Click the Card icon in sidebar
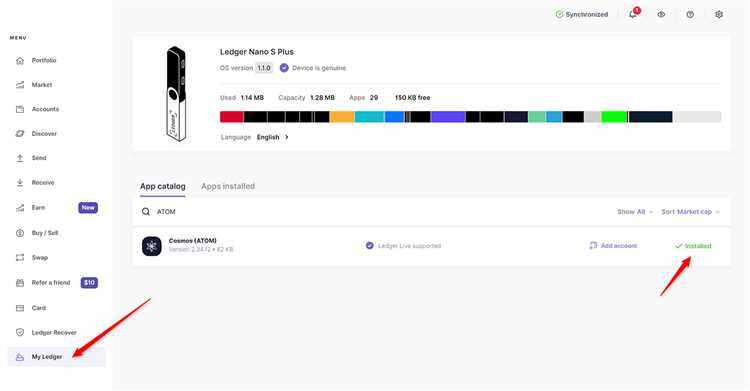This screenshot has height=391, width=750. [x=20, y=308]
